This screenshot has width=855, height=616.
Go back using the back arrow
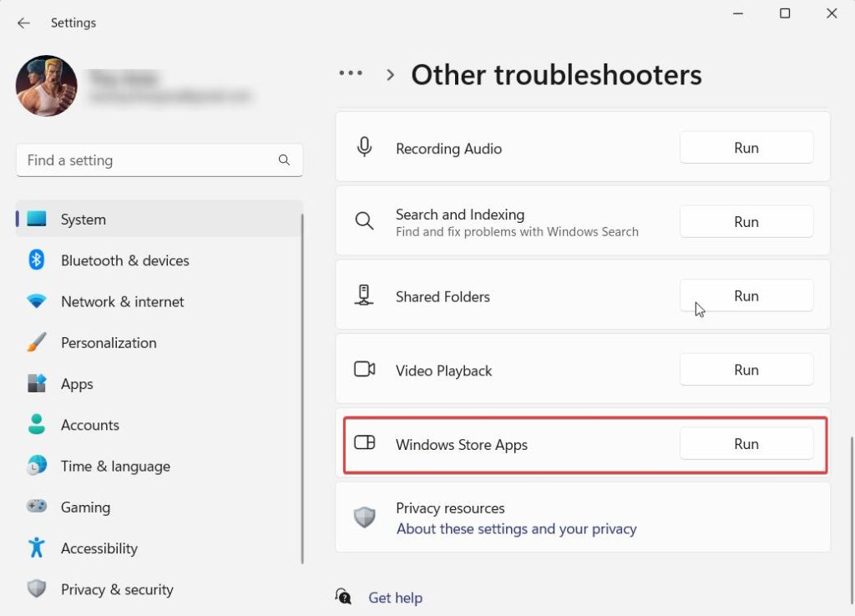click(x=23, y=23)
